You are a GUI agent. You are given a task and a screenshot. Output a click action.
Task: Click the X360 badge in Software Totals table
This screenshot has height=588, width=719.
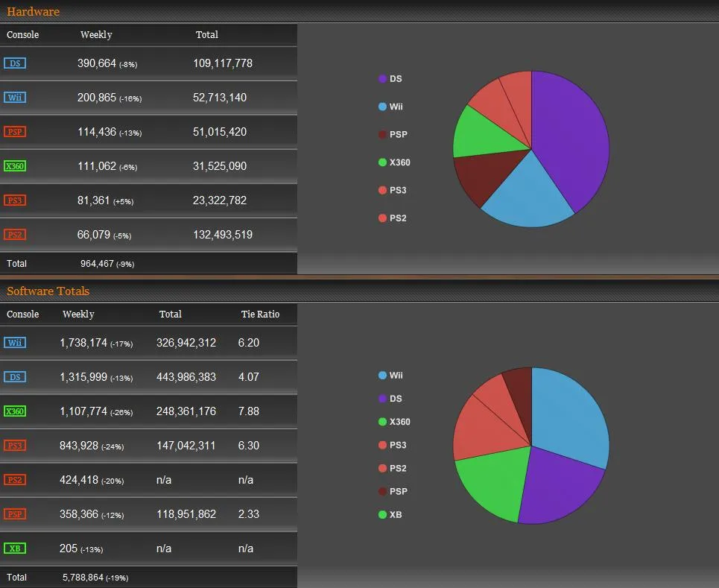click(15, 411)
